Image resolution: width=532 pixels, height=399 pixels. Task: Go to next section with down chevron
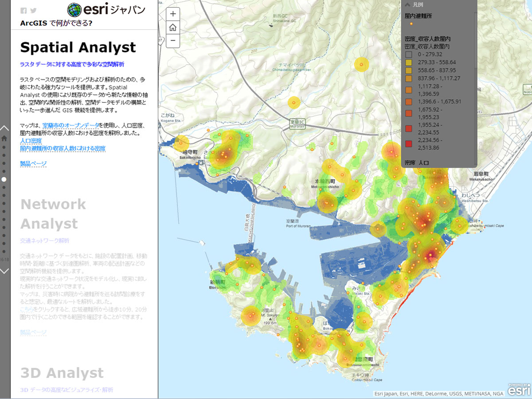point(4,270)
